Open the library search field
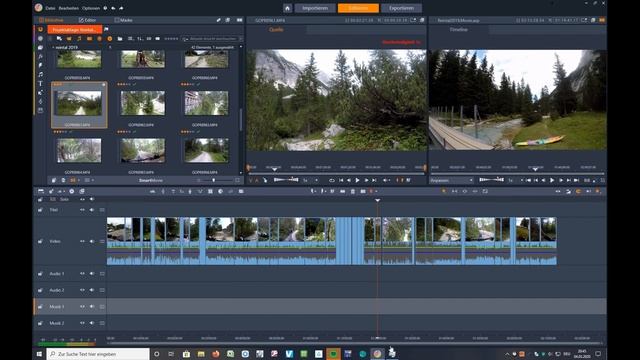 (x=212, y=39)
